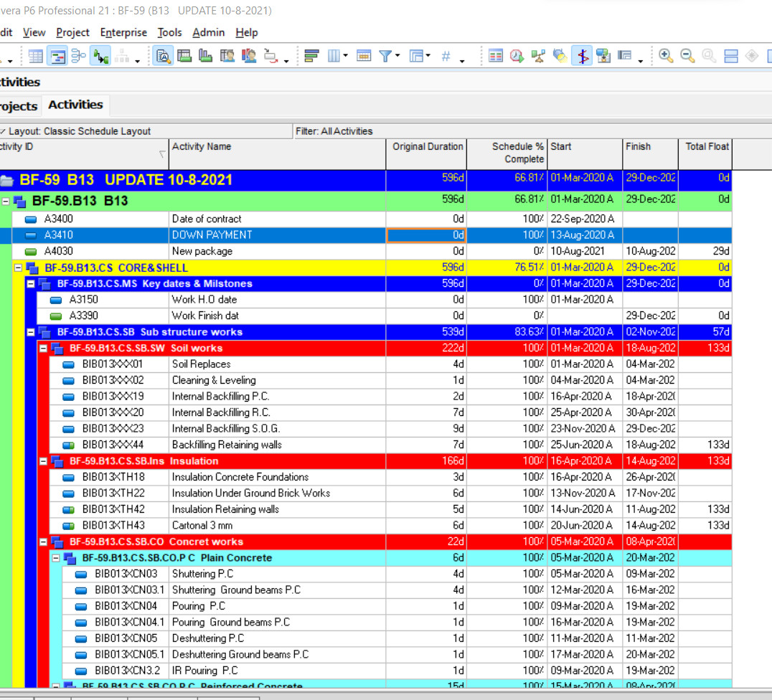
Task: Click the Bars toolbar icon
Action: (x=311, y=57)
